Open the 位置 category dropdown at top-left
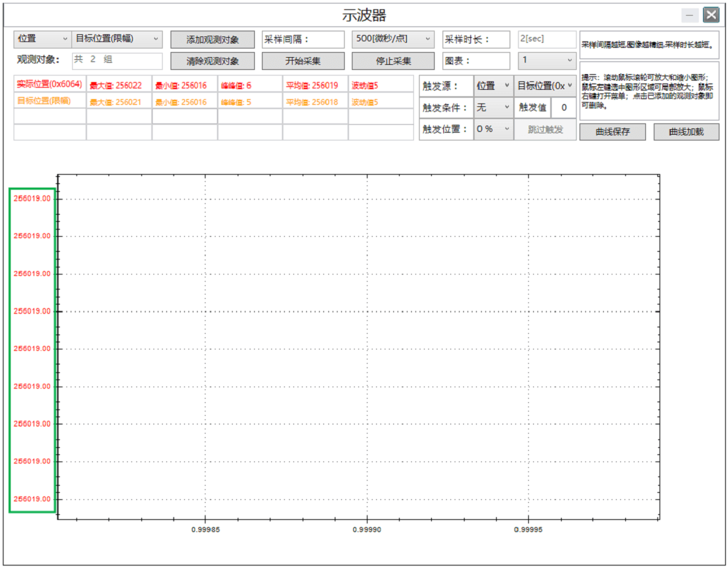Viewport: 728px width, 567px height. pyautogui.click(x=42, y=39)
